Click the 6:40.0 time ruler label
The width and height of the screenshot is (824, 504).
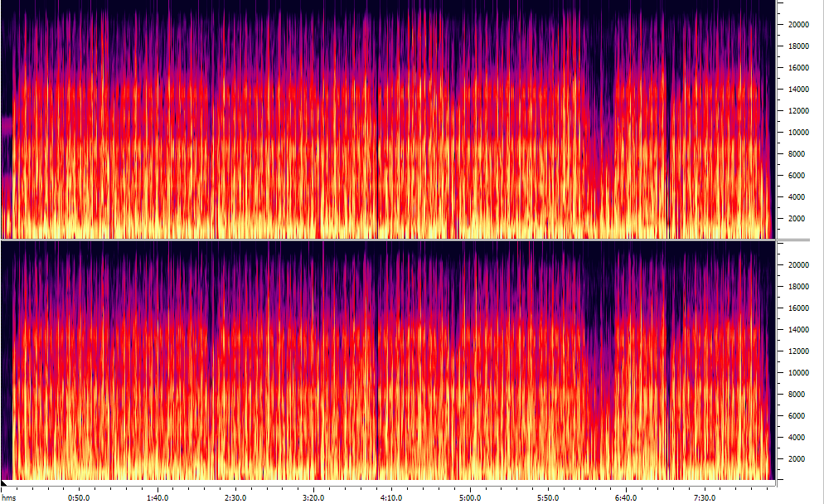click(x=627, y=497)
